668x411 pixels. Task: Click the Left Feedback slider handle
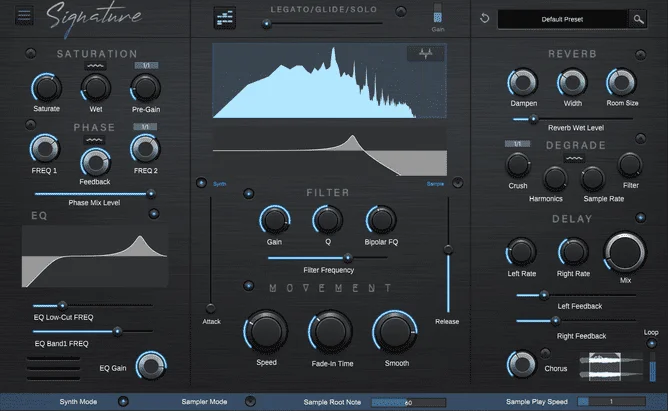[x=544, y=295]
